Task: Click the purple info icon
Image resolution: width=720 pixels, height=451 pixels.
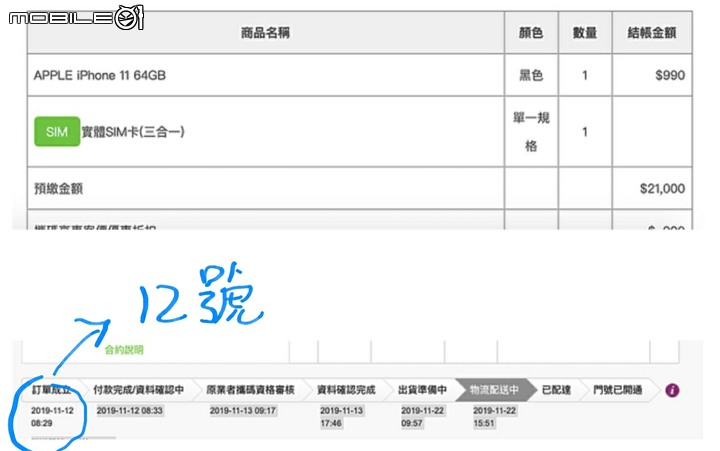Action: pyautogui.click(x=672, y=390)
